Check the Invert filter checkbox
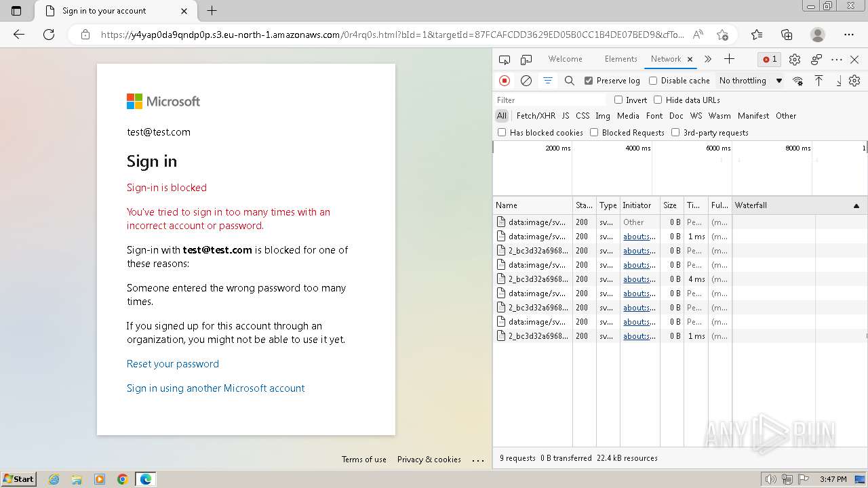This screenshot has width=868, height=488. coord(618,100)
